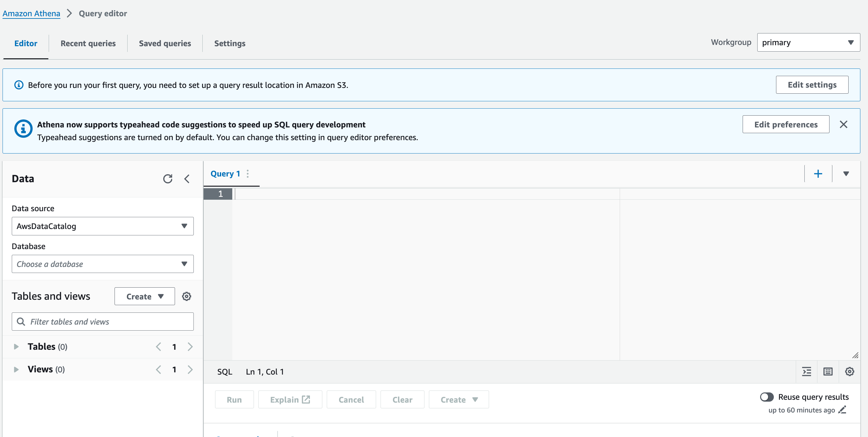Open the Amazon Athena breadcrumb link
This screenshot has height=437, width=868.
(31, 13)
